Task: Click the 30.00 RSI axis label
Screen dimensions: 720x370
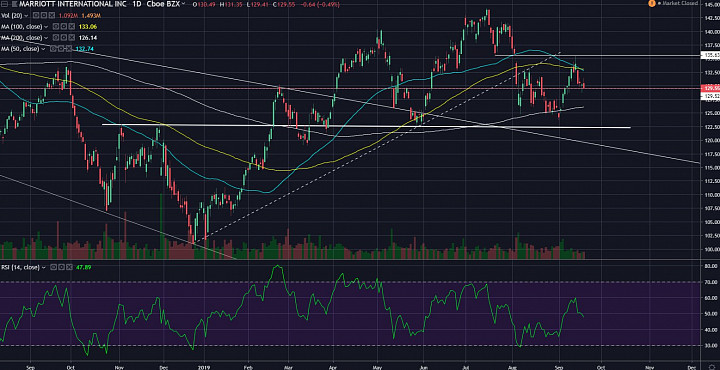Action: tap(712, 345)
